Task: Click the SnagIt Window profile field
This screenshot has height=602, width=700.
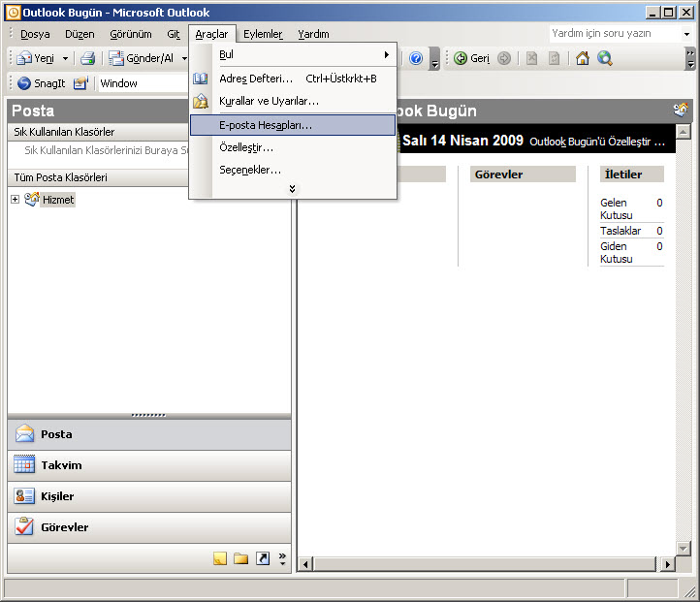Action: click(x=143, y=83)
